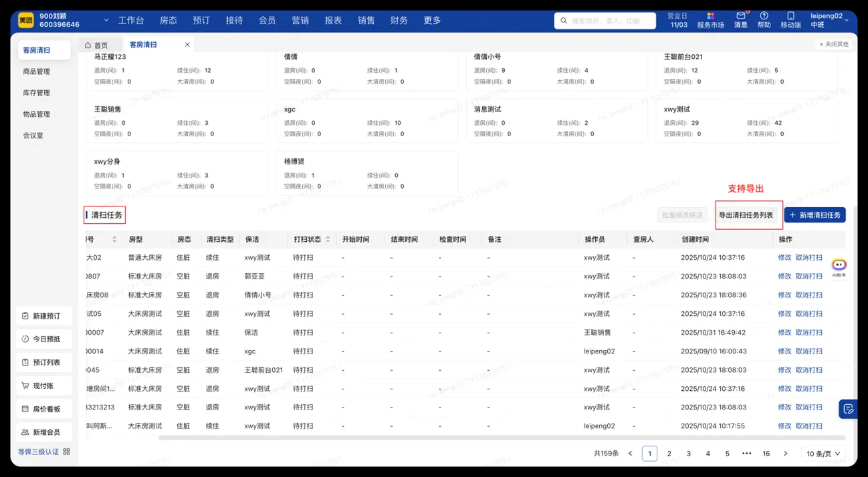This screenshot has height=477, width=868.
Task: Open the AI助手 floating assistant icon
Action: click(839, 265)
